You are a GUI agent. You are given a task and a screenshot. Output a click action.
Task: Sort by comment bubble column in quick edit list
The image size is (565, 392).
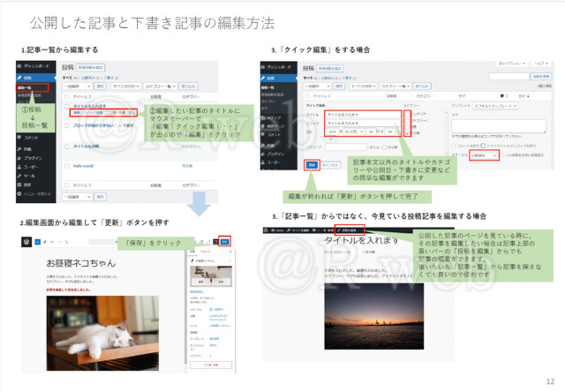(503, 95)
